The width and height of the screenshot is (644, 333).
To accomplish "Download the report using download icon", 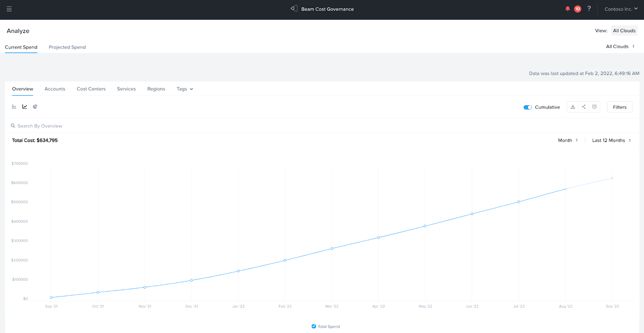I will [x=573, y=107].
